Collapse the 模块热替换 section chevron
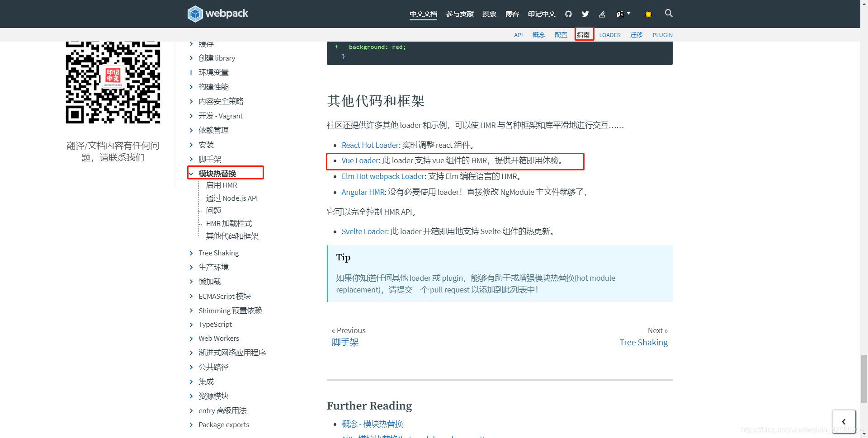This screenshot has width=868, height=438. (191, 174)
